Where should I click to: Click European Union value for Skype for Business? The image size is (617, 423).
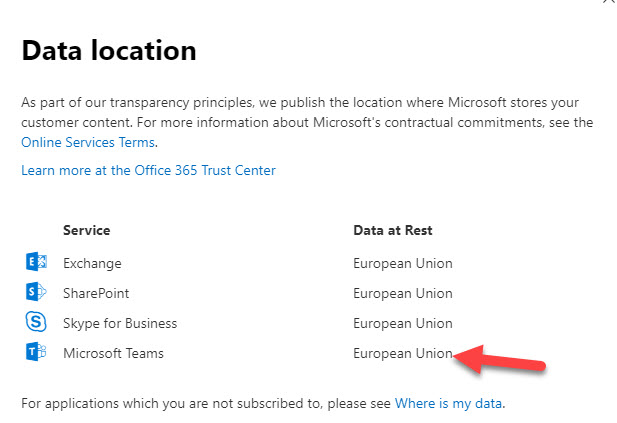point(403,323)
